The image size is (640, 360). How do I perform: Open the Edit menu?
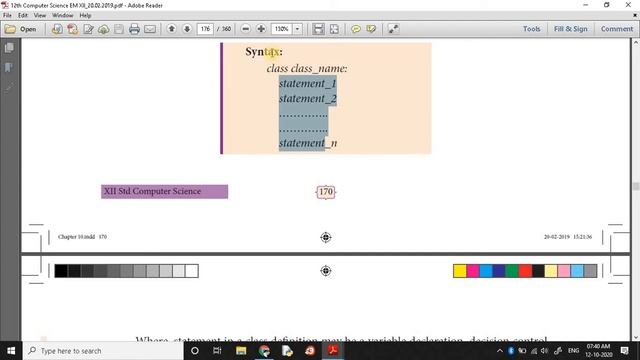coord(23,16)
